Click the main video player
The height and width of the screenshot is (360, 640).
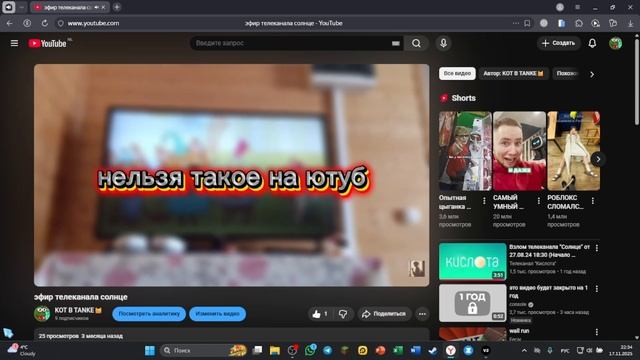231,175
